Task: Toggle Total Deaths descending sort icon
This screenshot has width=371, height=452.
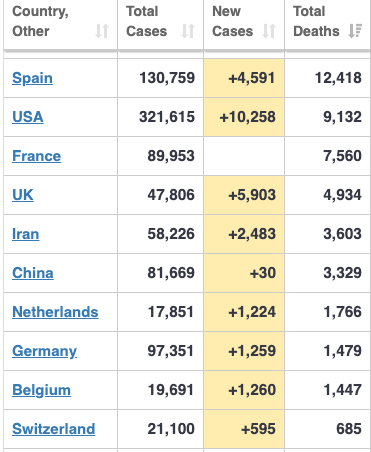Action: [x=355, y=31]
